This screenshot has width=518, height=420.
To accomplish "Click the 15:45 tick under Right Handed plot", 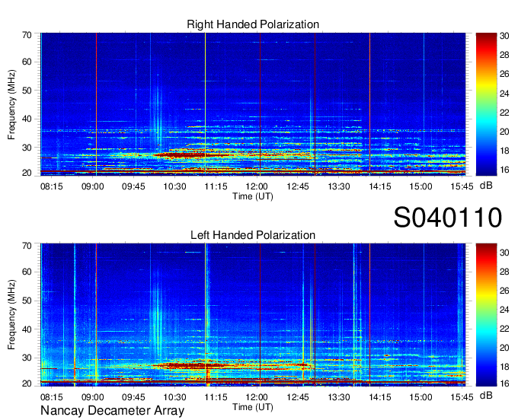I will coord(462,186).
